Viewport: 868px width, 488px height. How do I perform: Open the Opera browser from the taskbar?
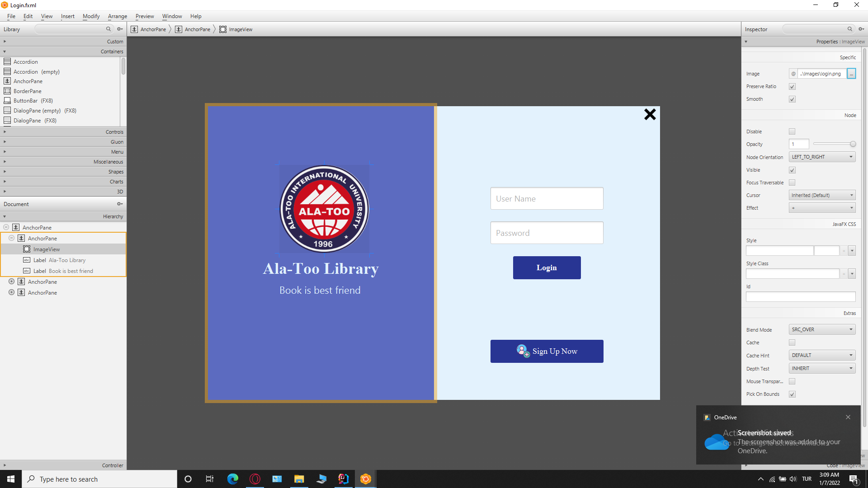click(x=255, y=479)
